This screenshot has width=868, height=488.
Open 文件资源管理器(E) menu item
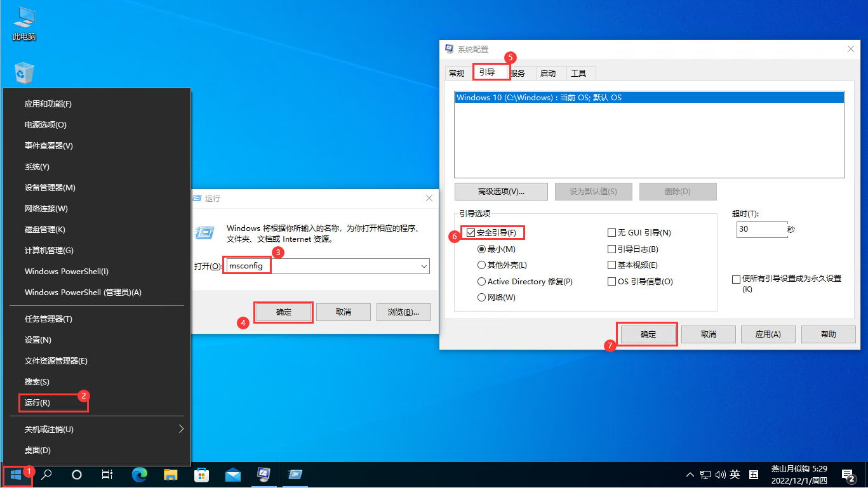point(97,361)
